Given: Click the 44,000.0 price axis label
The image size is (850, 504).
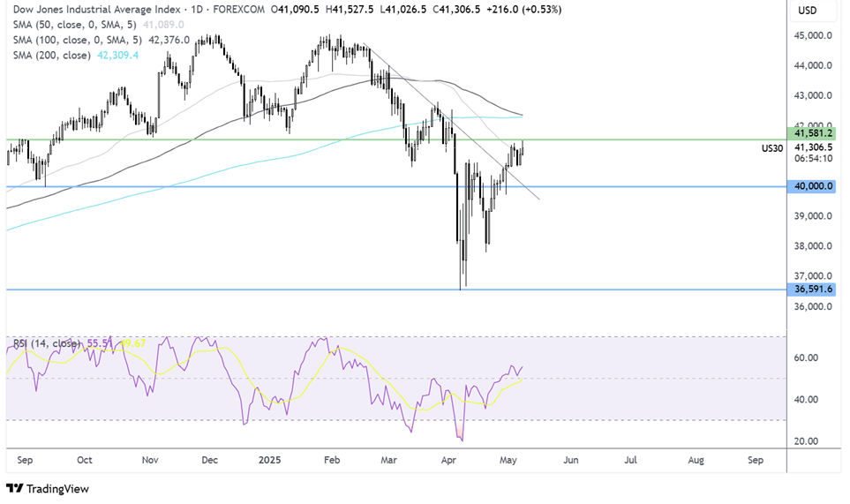Looking at the screenshot, I should [x=813, y=65].
